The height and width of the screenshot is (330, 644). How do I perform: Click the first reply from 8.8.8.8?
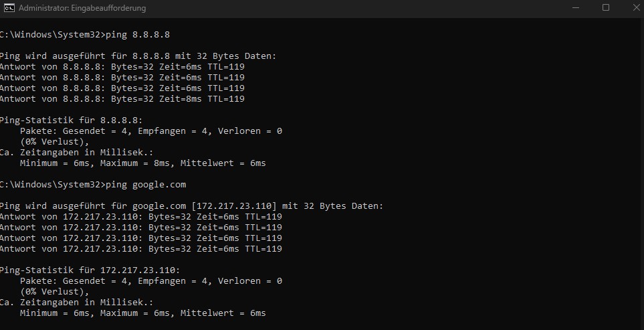(x=122, y=66)
